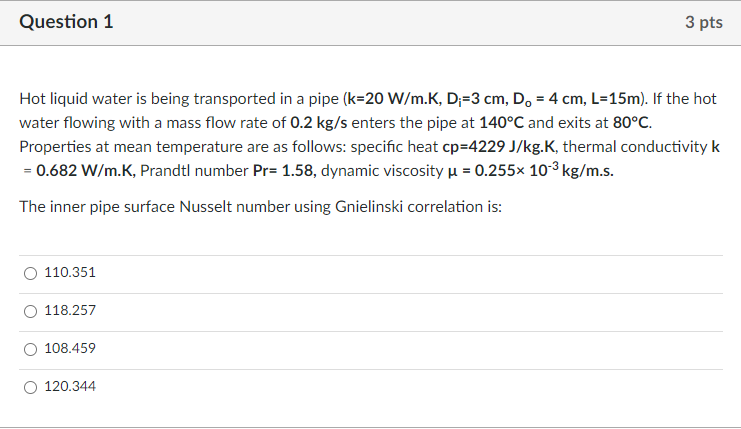Choose the 118.257 answer radio button

30,311
